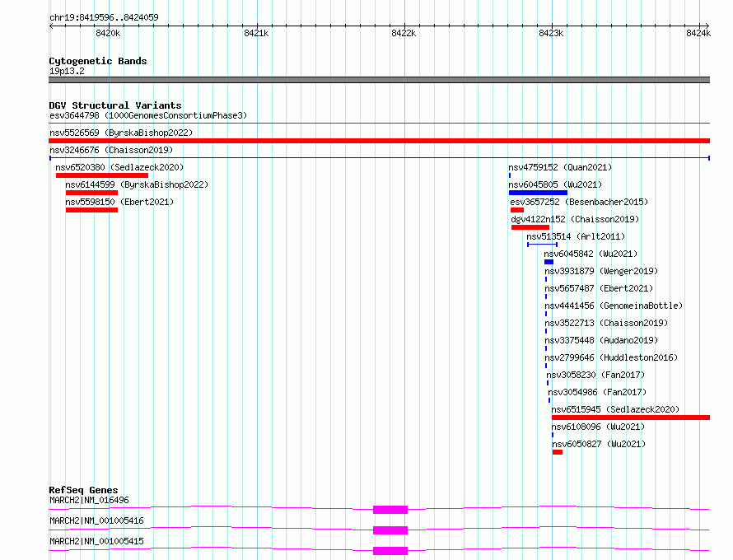Click the nsv5598150 (Ebert2021) label

[119, 202]
